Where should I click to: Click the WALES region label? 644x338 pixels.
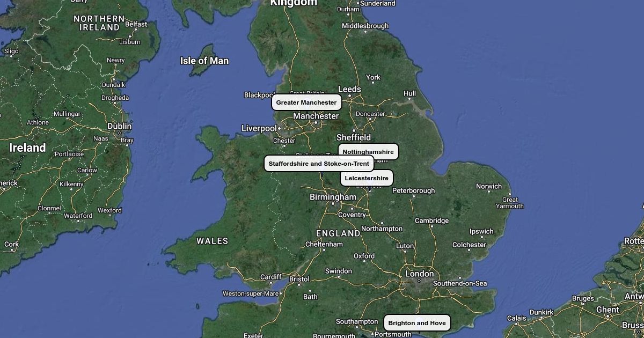[x=213, y=241]
